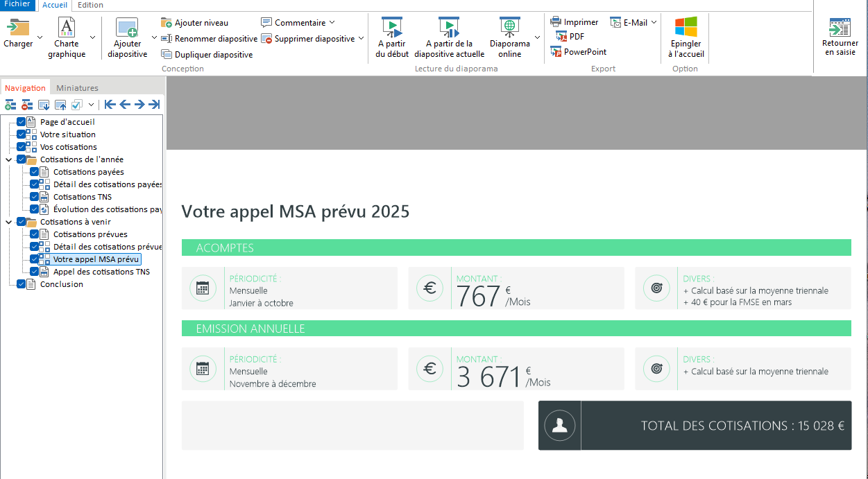Expand the Supprimer diapositive dropdown arrow
The height and width of the screenshot is (479, 868).
[x=361, y=39]
